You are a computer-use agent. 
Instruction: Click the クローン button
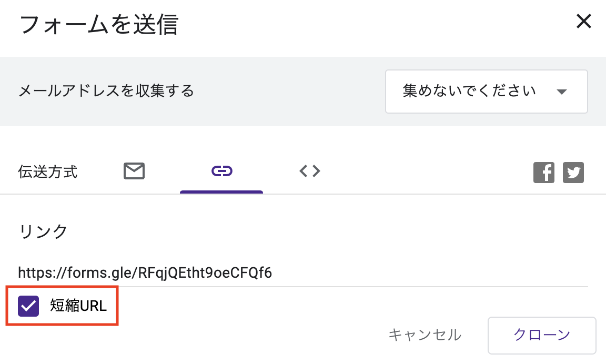click(542, 336)
